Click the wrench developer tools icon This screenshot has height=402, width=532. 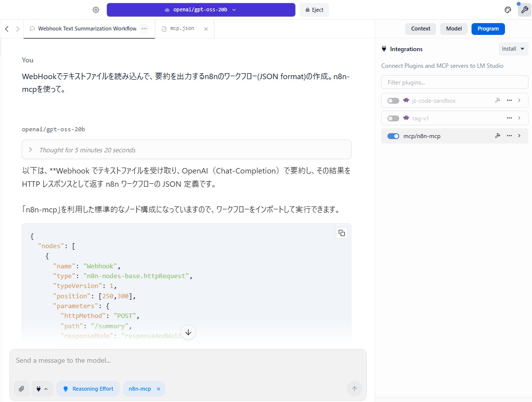[x=524, y=10]
